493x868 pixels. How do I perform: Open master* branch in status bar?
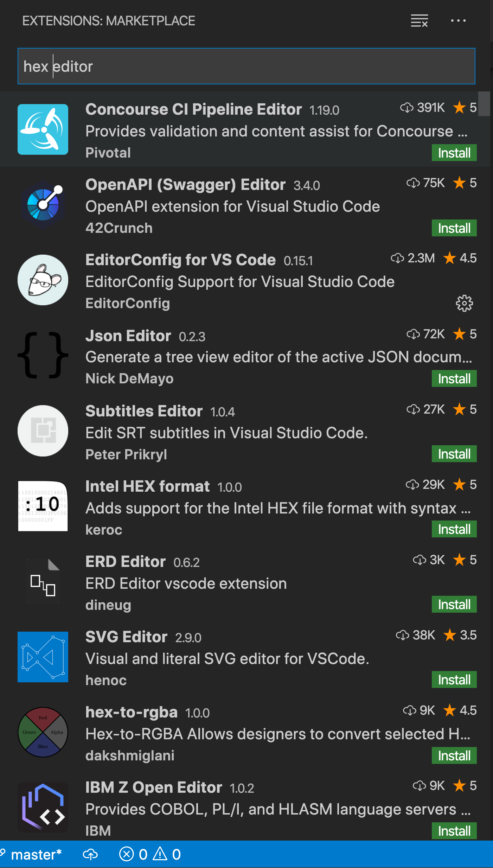point(32,854)
